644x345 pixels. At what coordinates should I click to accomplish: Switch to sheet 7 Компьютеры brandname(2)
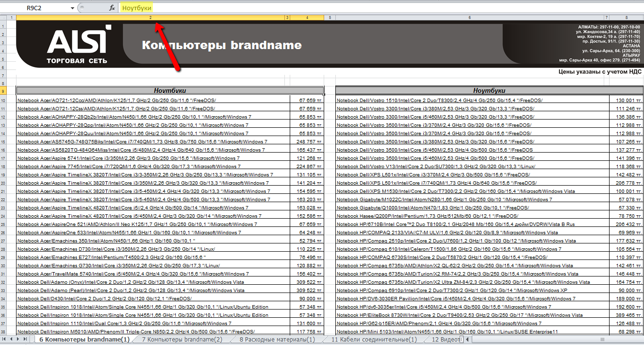(182, 340)
